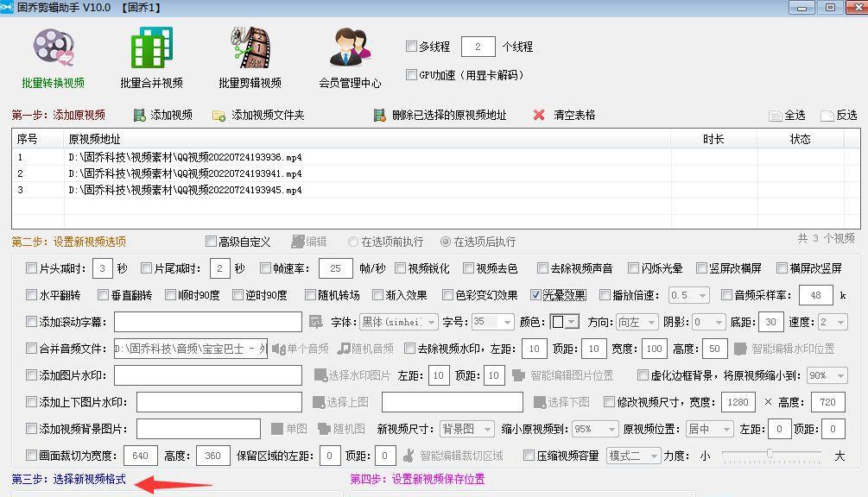Uncheck the 光晕效果 checkbox

point(536,295)
